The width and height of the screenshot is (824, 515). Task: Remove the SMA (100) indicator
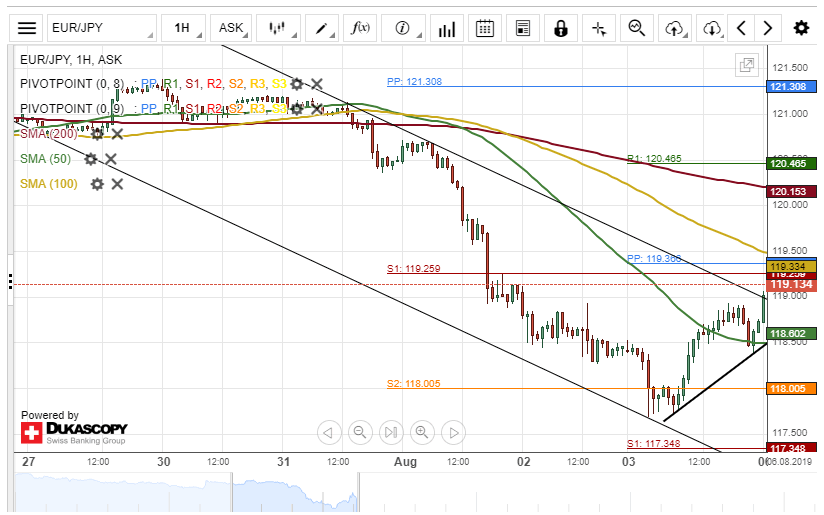117,184
